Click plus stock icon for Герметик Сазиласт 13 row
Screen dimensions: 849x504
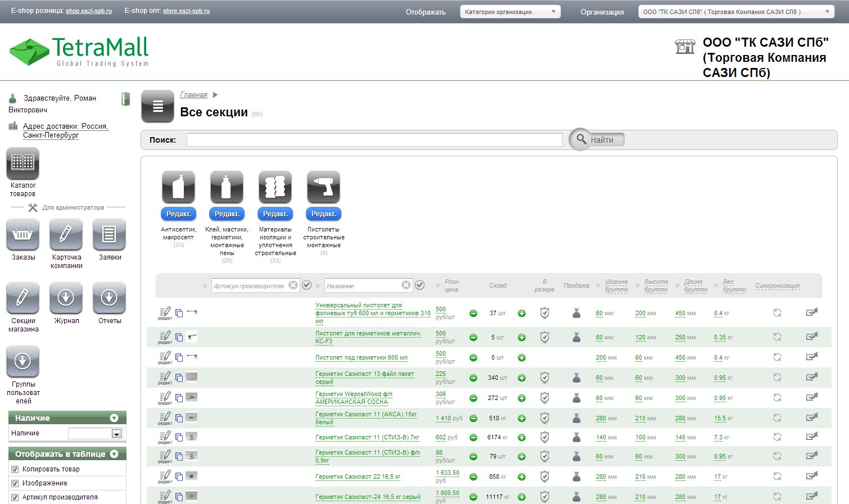(x=522, y=378)
